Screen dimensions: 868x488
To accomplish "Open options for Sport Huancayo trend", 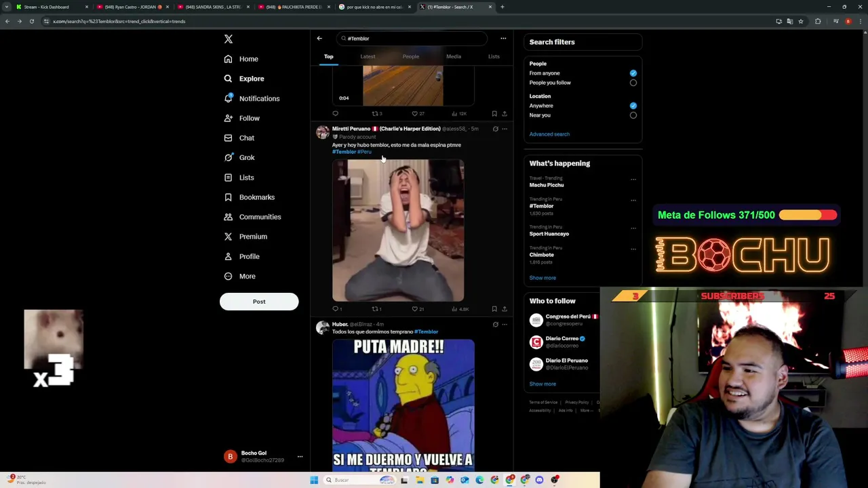I will (x=633, y=228).
